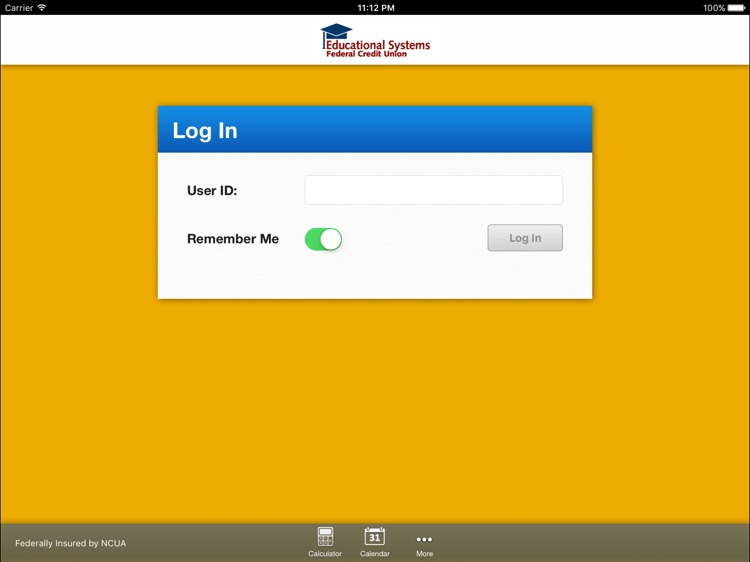Open the Calculator tool
750x562 pixels.
(x=325, y=542)
